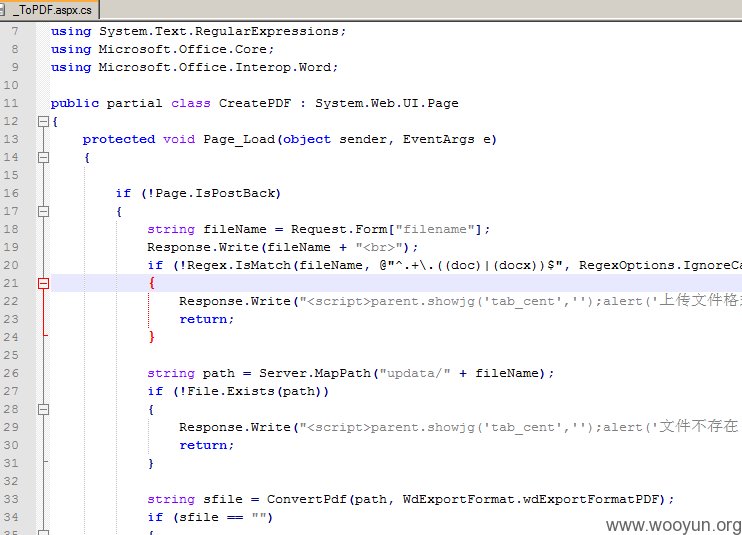This screenshot has height=535, width=742.
Task: Click line number 7 in the margin
Action: click(x=15, y=31)
